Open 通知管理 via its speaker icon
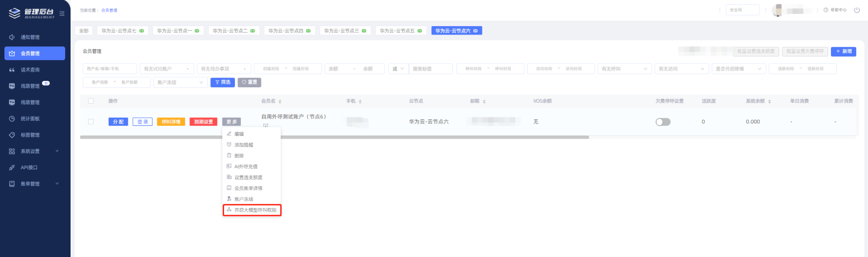 pyautogui.click(x=12, y=37)
